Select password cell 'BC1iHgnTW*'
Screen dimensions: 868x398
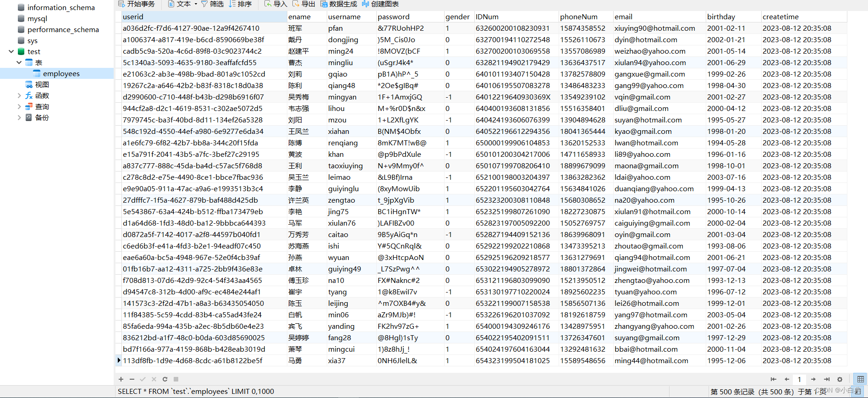[410, 211]
